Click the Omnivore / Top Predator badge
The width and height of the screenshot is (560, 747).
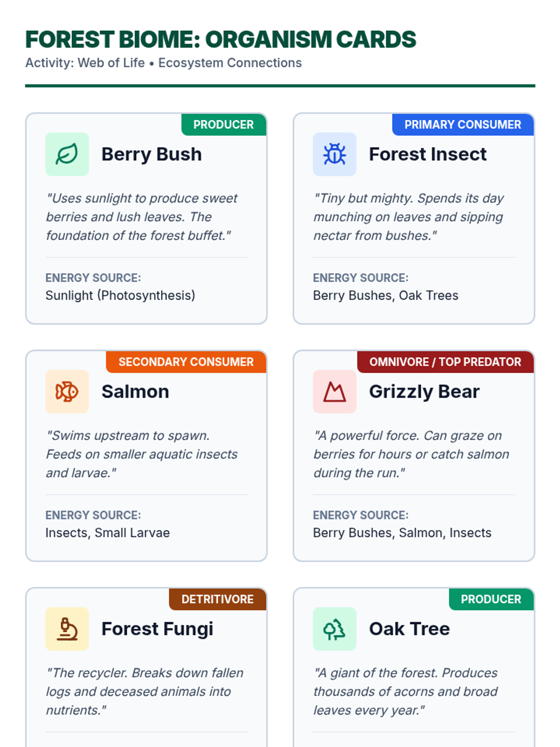coord(445,362)
